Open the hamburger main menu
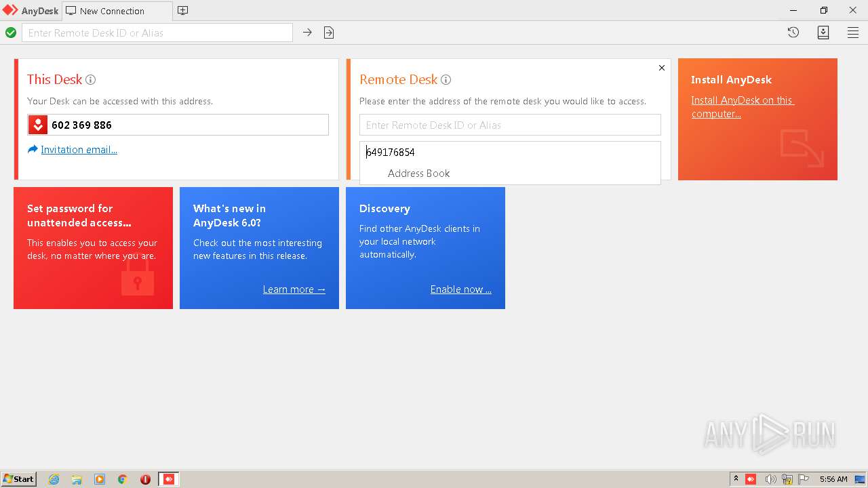Image resolution: width=868 pixels, height=488 pixels. (853, 33)
